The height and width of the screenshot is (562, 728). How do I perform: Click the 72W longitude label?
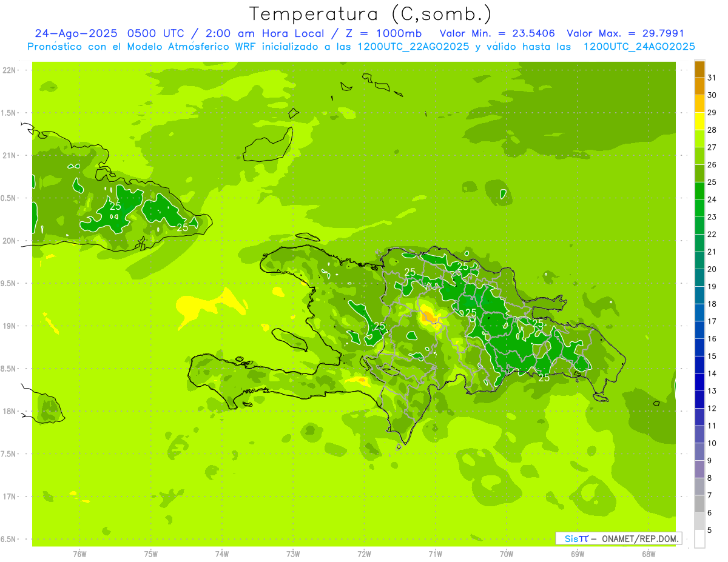coord(365,554)
